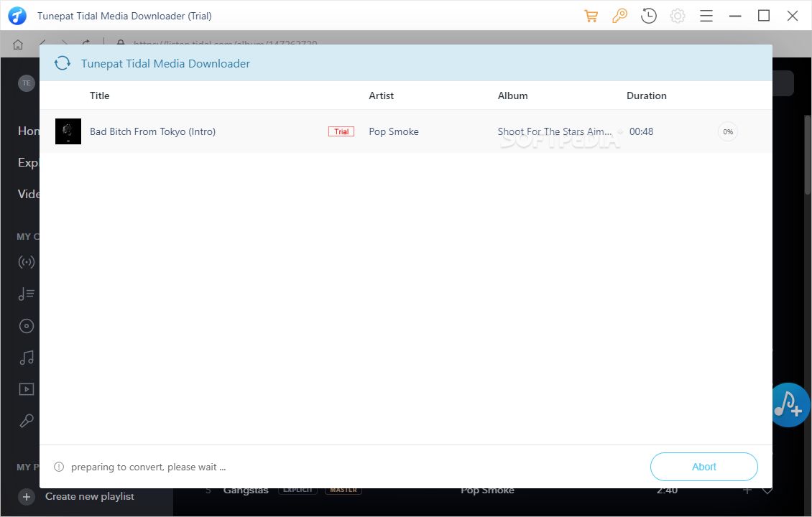
Task: Click the add music floating button
Action: tap(789, 405)
